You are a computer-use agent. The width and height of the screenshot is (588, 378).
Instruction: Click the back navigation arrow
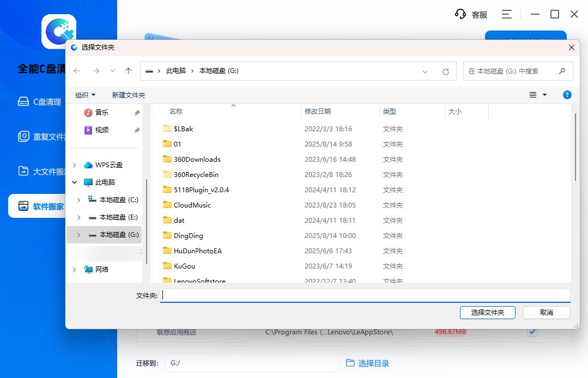(76, 71)
